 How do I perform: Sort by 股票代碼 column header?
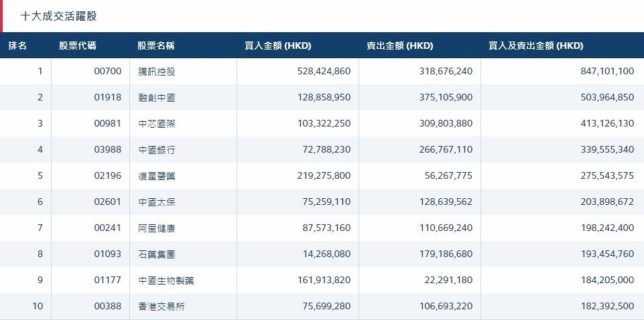(x=77, y=46)
